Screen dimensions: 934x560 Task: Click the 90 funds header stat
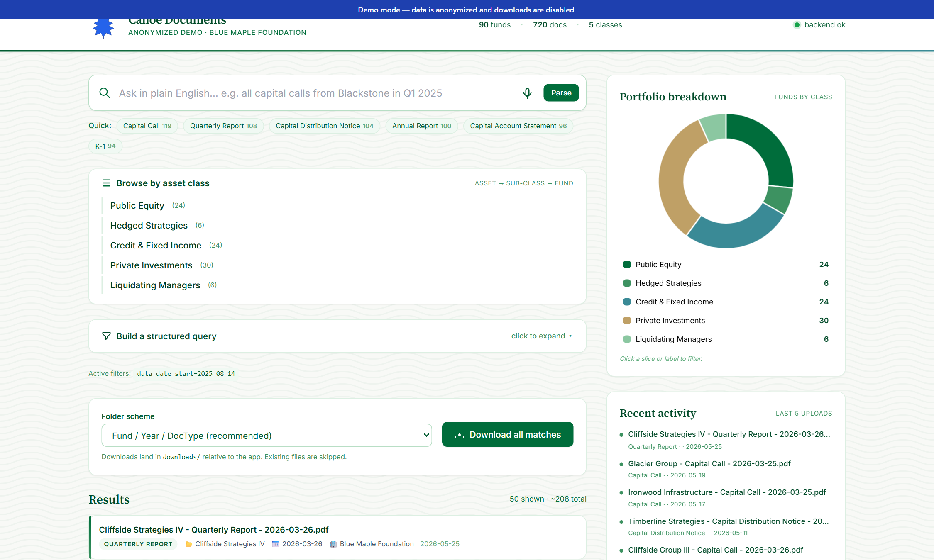click(495, 25)
